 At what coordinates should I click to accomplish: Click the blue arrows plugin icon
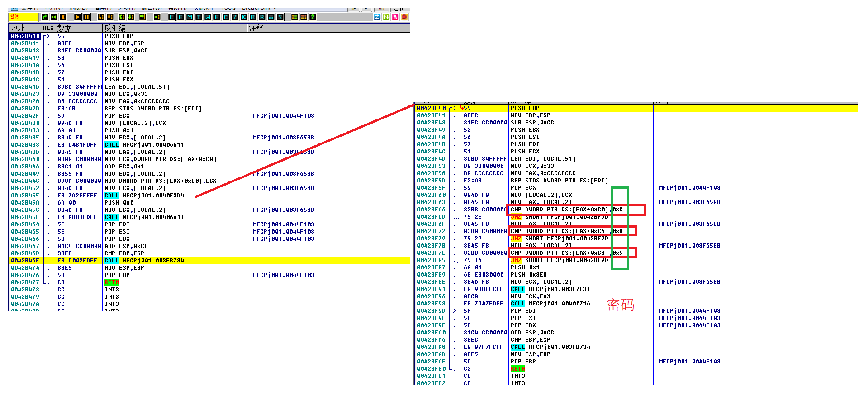pyautogui.click(x=377, y=17)
